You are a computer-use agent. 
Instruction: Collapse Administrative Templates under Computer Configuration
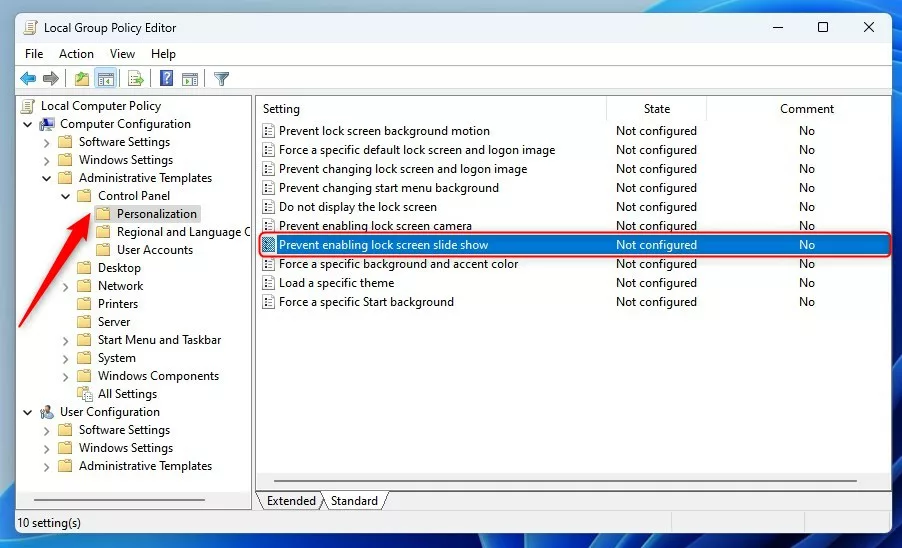coord(47,178)
